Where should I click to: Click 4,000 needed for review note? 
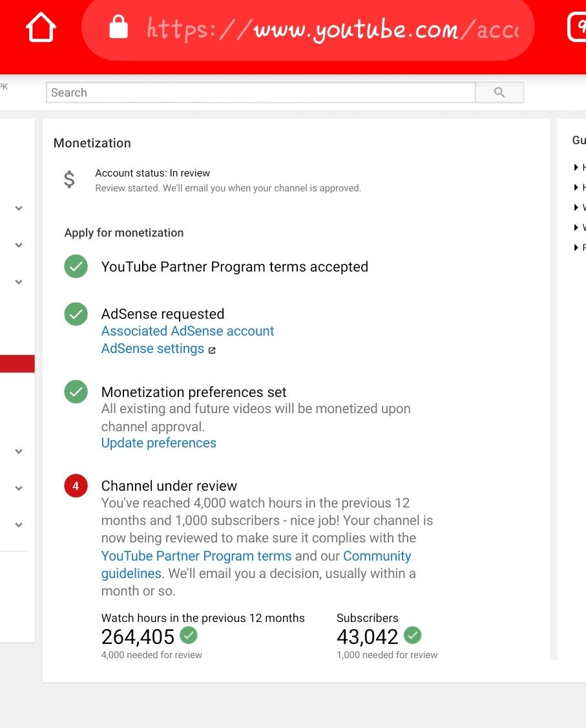point(152,655)
